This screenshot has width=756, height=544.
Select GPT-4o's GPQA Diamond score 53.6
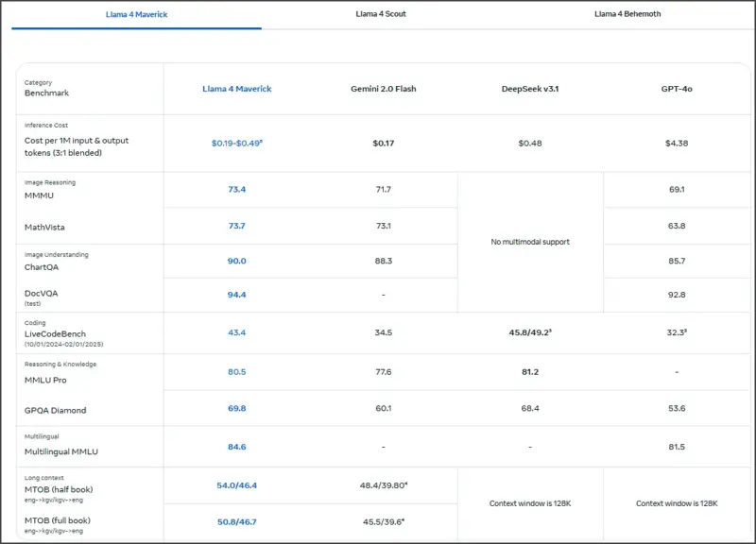[x=677, y=408]
